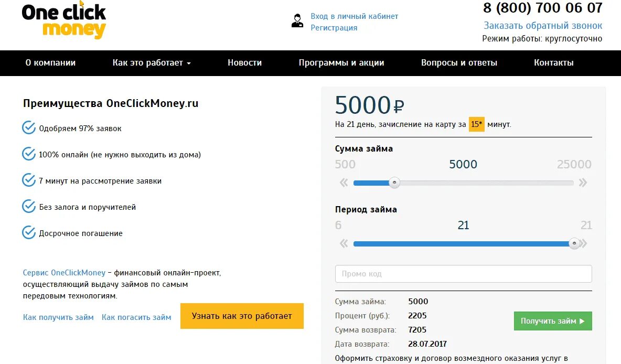621x364 pixels.
Task: Click the green Получить займ button
Action: pyautogui.click(x=553, y=321)
